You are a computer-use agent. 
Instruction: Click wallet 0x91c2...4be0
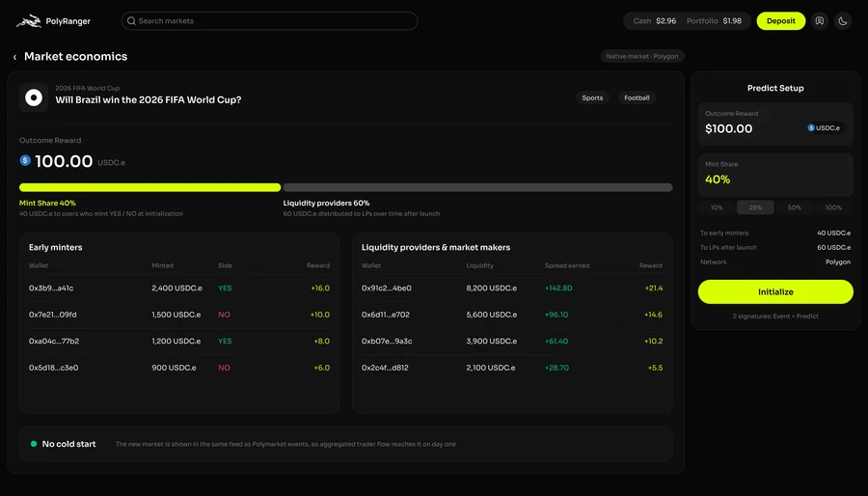(x=387, y=289)
